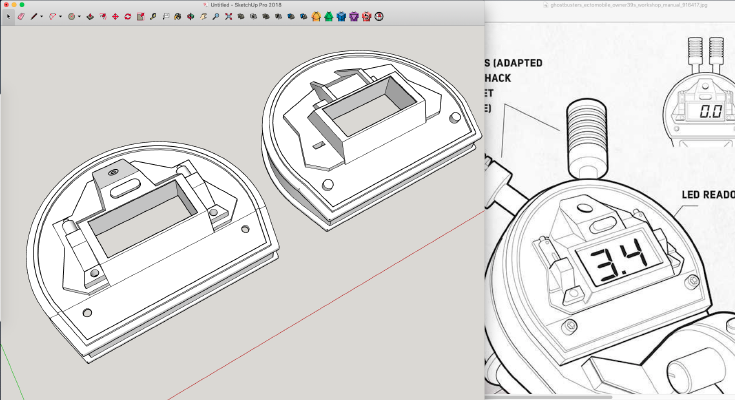Pick the Subtract solid tool
The width and height of the screenshot is (735, 400).
[278, 16]
